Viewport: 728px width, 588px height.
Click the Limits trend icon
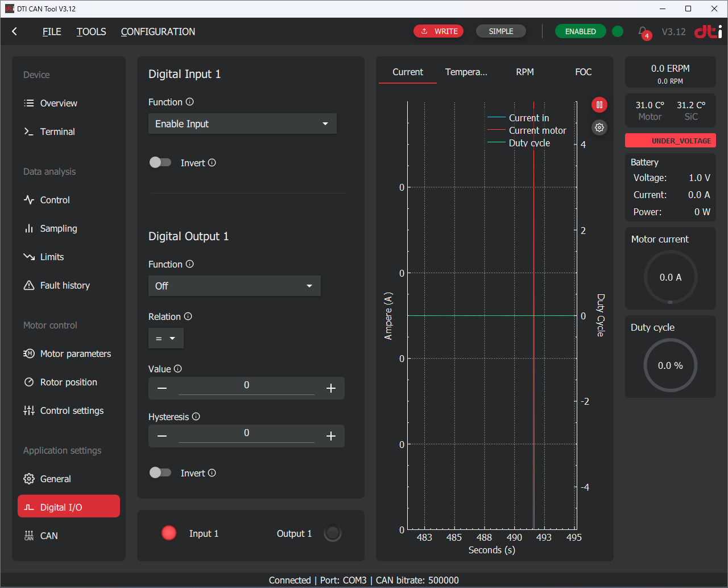(29, 257)
